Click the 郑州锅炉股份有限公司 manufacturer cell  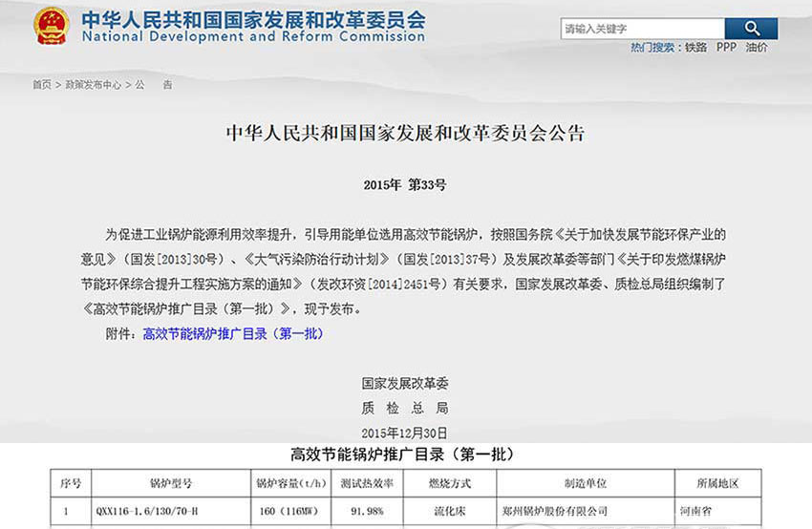click(555, 512)
